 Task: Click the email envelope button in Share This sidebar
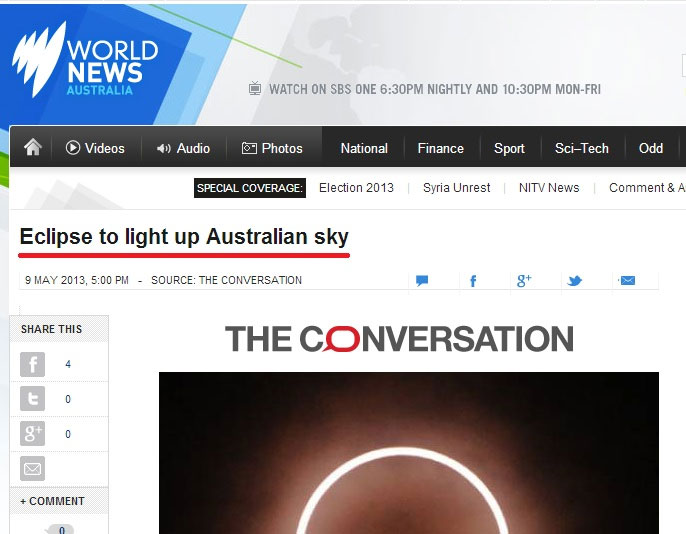[32, 468]
